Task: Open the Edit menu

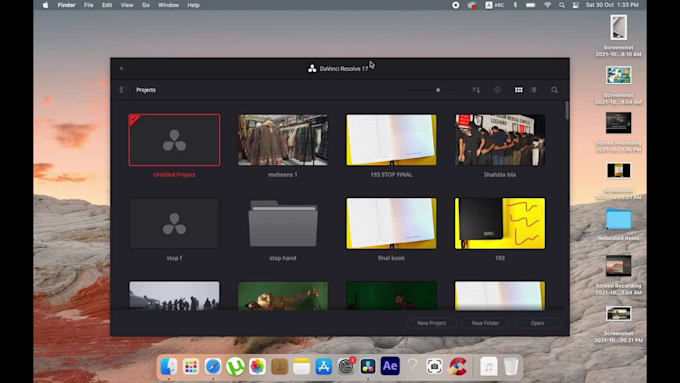Action: [x=107, y=5]
